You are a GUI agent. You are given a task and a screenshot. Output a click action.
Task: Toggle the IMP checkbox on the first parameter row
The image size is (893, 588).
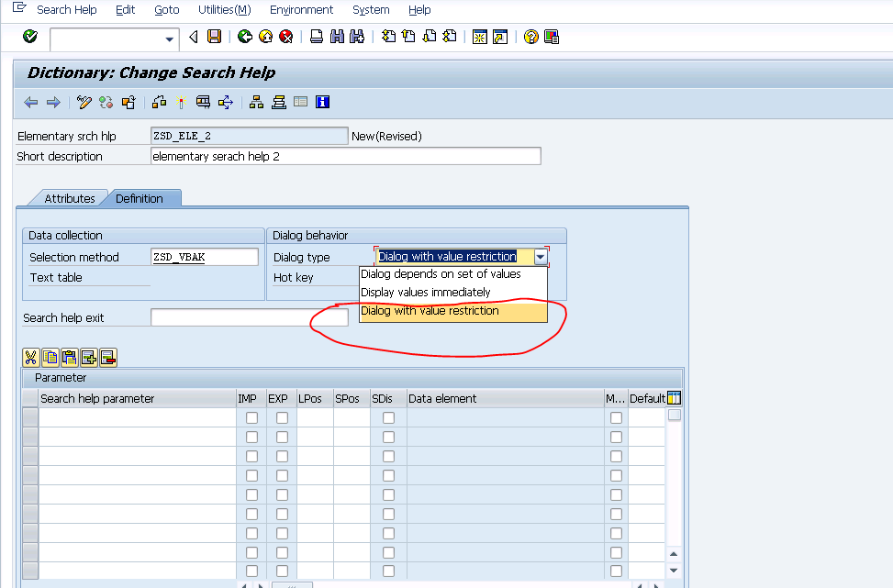[251, 417]
